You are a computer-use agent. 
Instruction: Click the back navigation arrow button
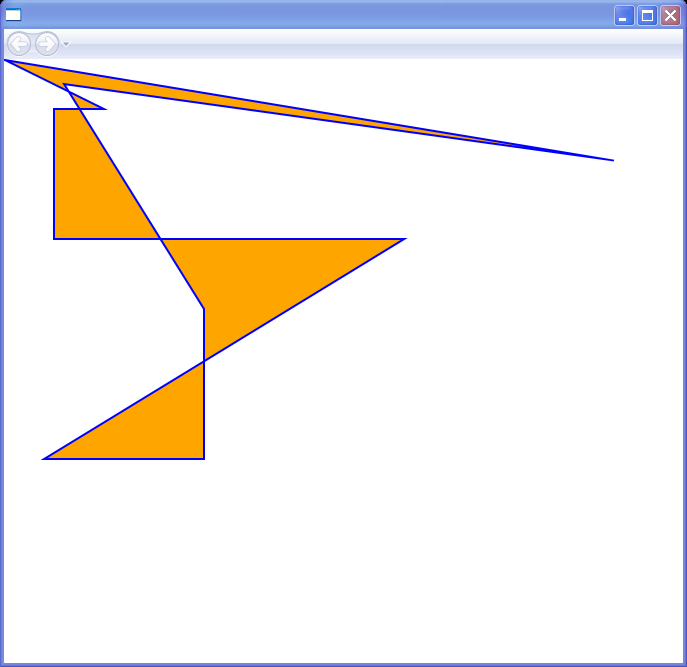(19, 44)
